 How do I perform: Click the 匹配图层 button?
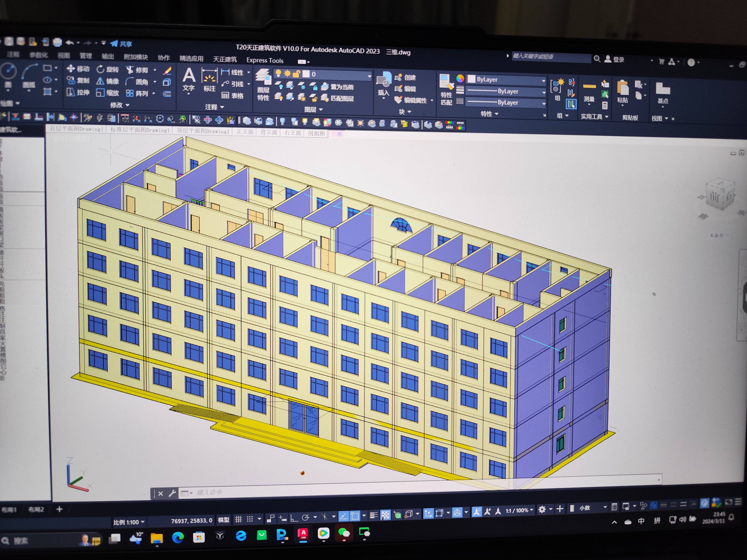coord(337,98)
